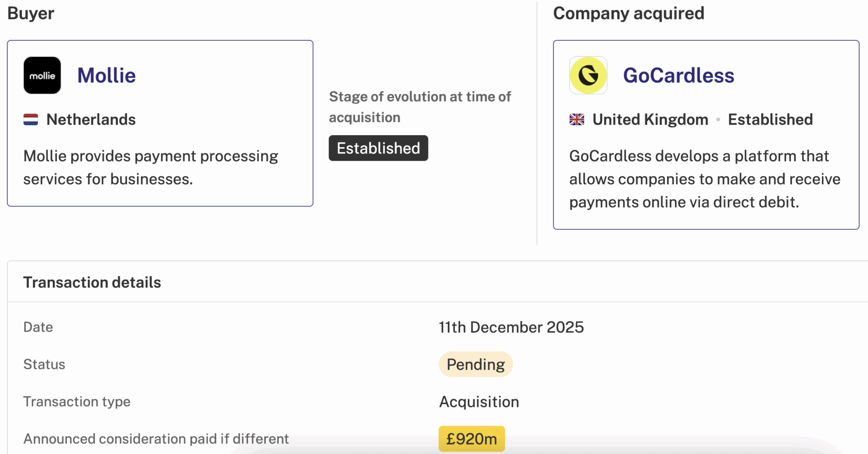Click the Pending status badge
The width and height of the screenshot is (868, 454).
pyautogui.click(x=476, y=365)
